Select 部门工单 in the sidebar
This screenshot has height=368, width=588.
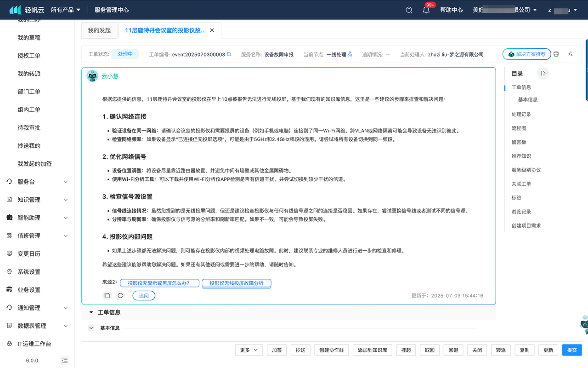click(29, 92)
